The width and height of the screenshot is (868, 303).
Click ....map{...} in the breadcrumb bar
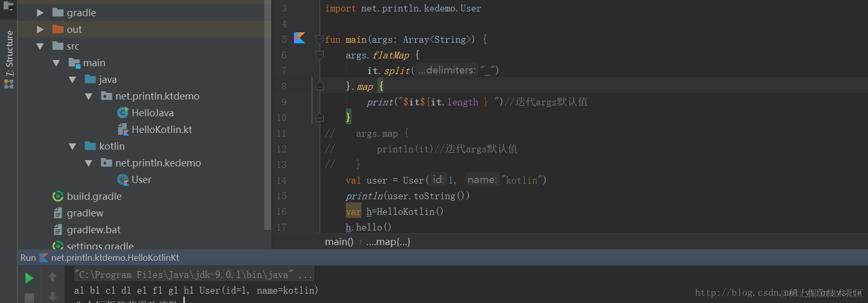click(x=388, y=242)
